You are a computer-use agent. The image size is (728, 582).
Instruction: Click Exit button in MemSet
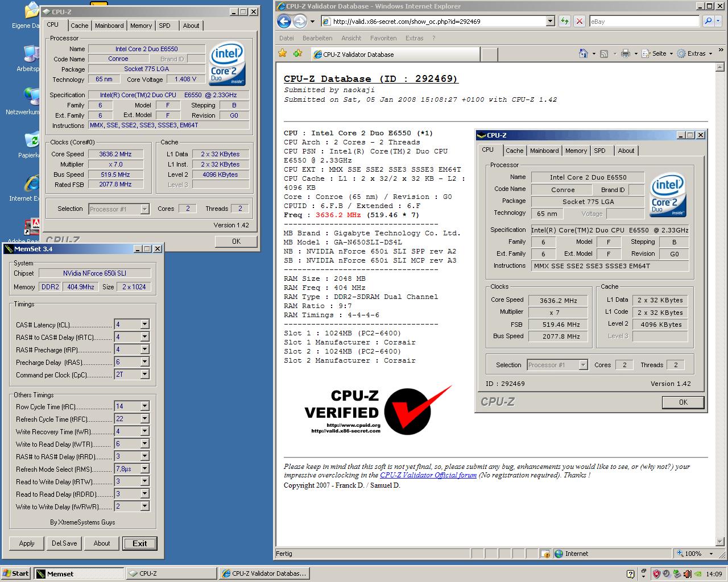[x=139, y=543]
